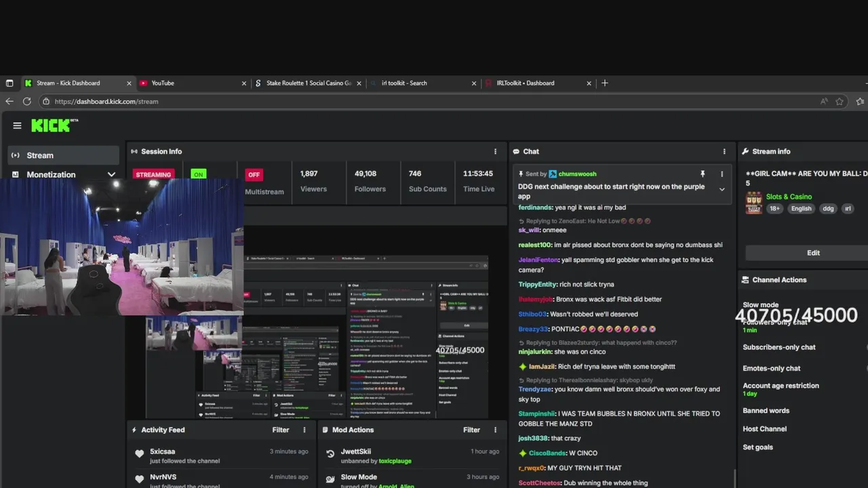868x488 pixels.
Task: Click the address bar URL field
Action: (434, 101)
